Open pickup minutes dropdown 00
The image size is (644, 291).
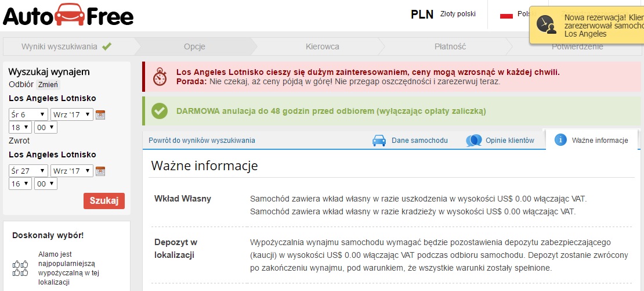pos(46,127)
